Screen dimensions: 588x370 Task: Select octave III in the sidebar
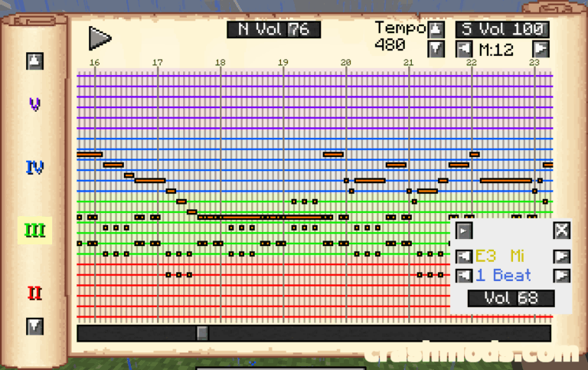click(x=34, y=231)
